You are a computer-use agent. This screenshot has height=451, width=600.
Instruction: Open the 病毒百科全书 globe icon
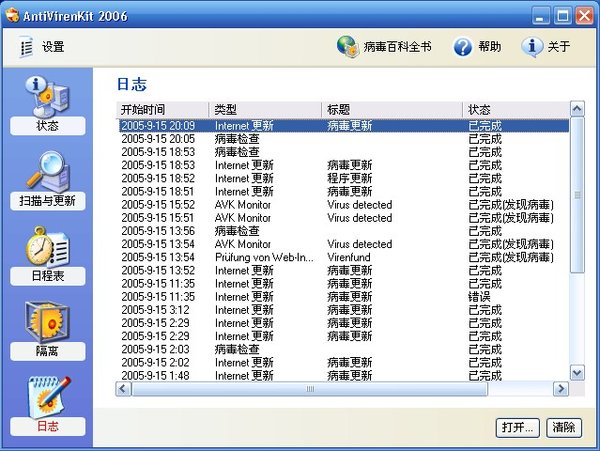(x=348, y=47)
